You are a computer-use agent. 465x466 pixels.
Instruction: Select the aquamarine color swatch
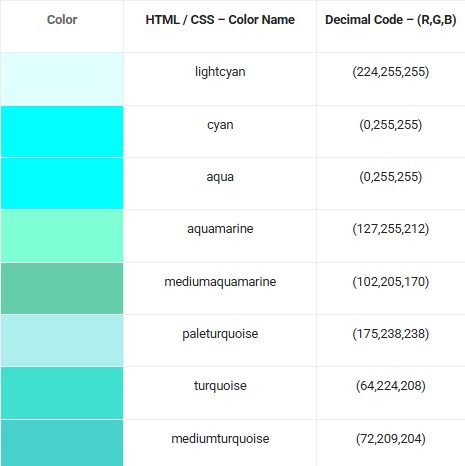[x=62, y=236]
